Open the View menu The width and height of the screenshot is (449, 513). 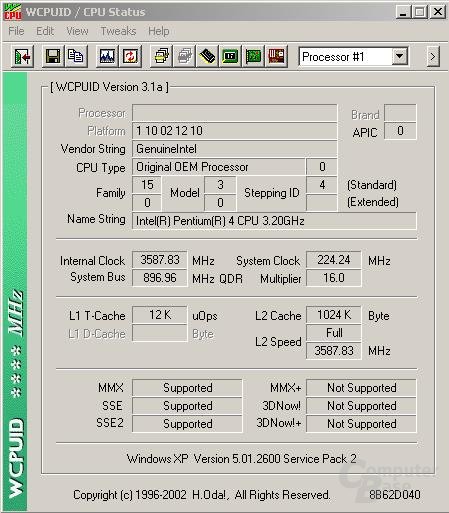coord(77,31)
